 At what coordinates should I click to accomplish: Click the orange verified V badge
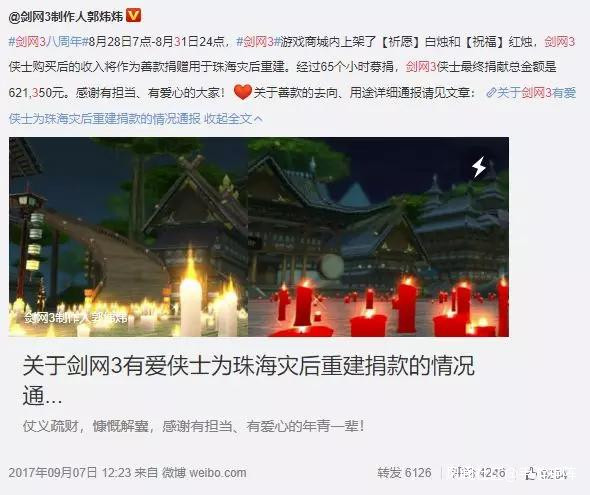[x=133, y=16]
